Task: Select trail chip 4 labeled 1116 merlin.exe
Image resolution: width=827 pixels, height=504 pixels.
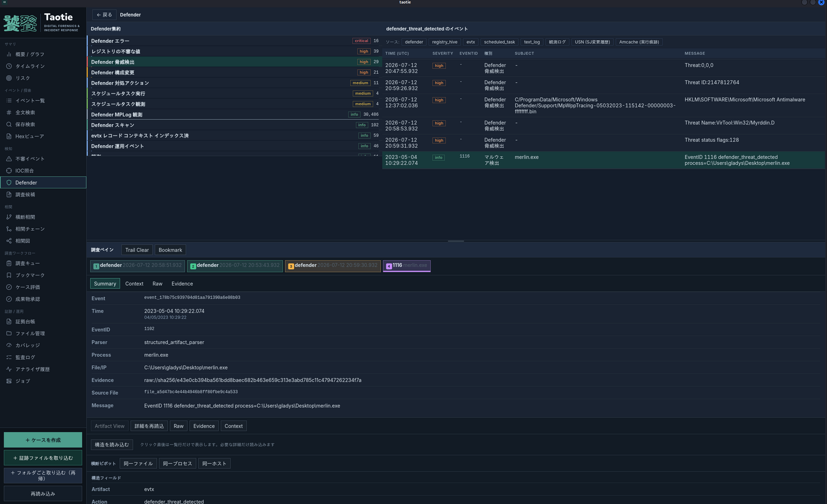Action: (407, 266)
